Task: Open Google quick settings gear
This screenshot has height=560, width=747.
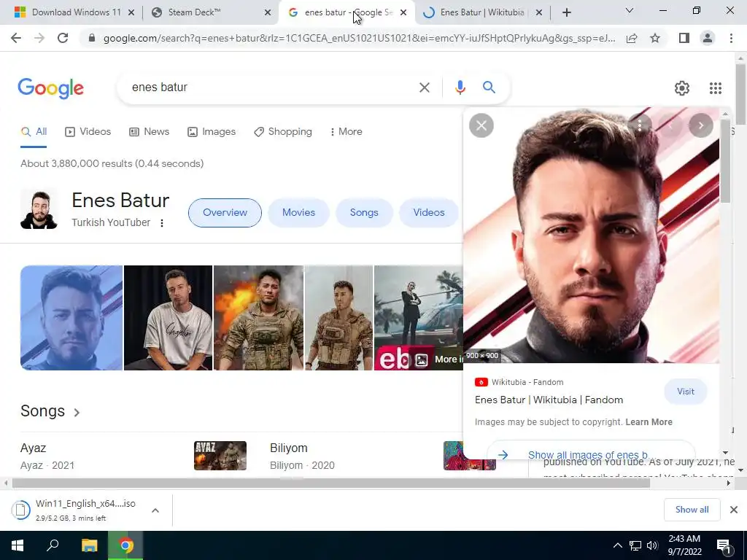Action: pos(682,88)
